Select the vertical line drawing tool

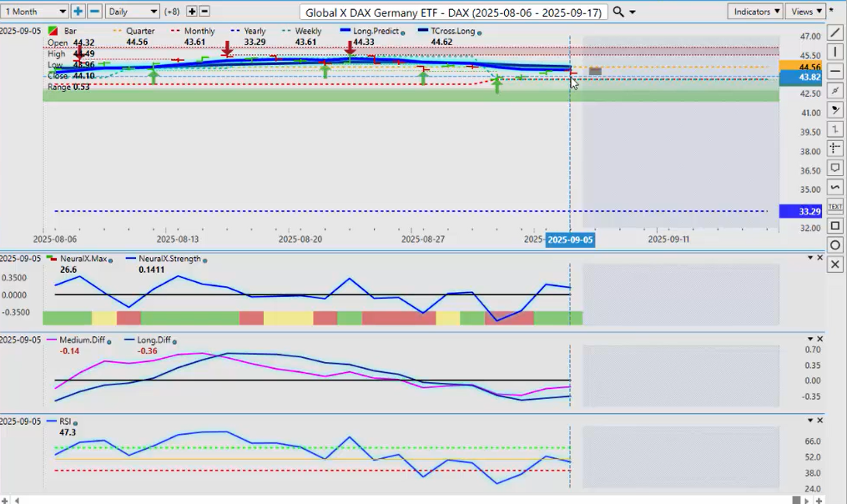[x=835, y=52]
